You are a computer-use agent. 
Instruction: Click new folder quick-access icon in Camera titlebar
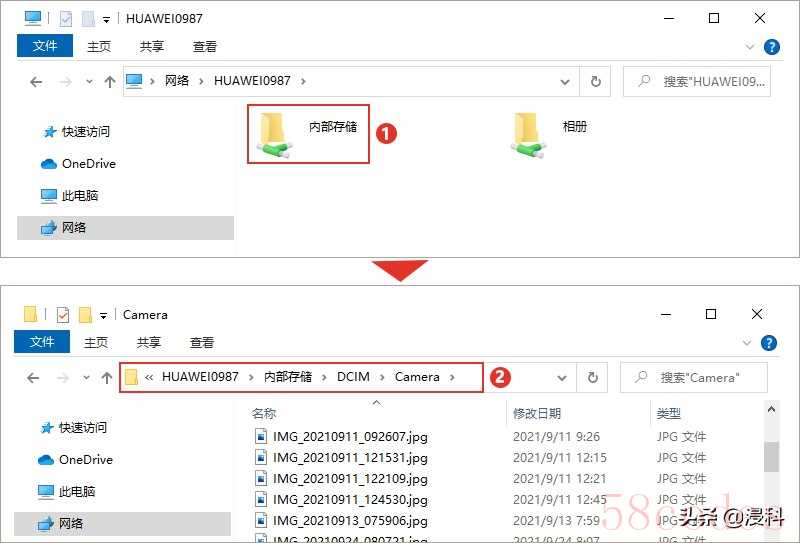[85, 315]
